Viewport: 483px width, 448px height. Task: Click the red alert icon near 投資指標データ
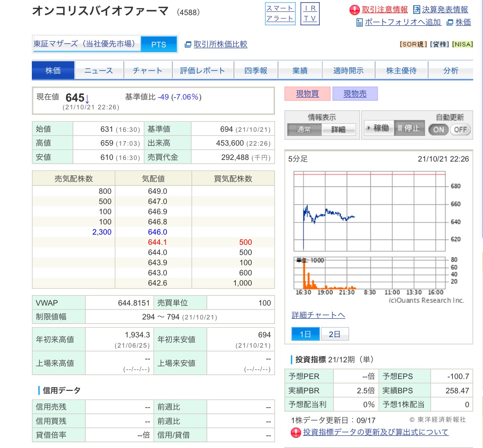(296, 432)
